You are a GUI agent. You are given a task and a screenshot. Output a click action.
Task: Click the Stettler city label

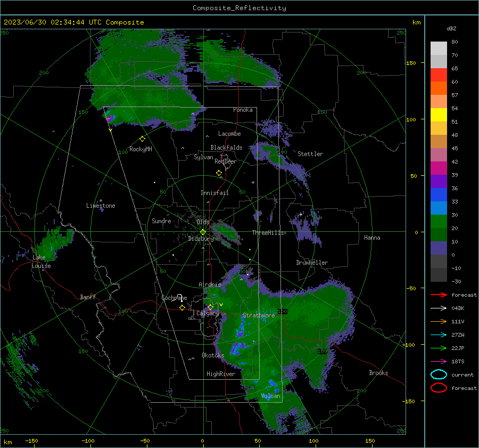point(310,154)
